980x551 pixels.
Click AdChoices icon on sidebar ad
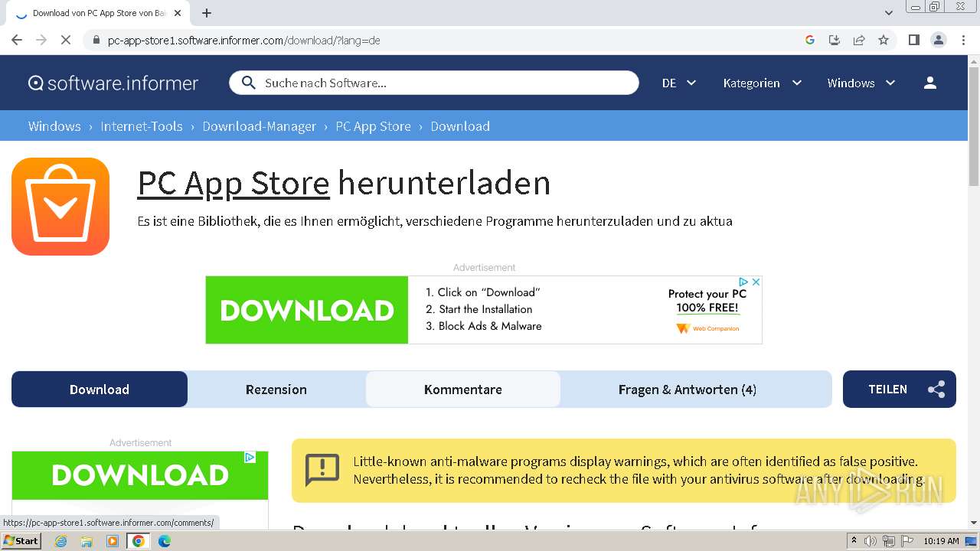click(250, 457)
